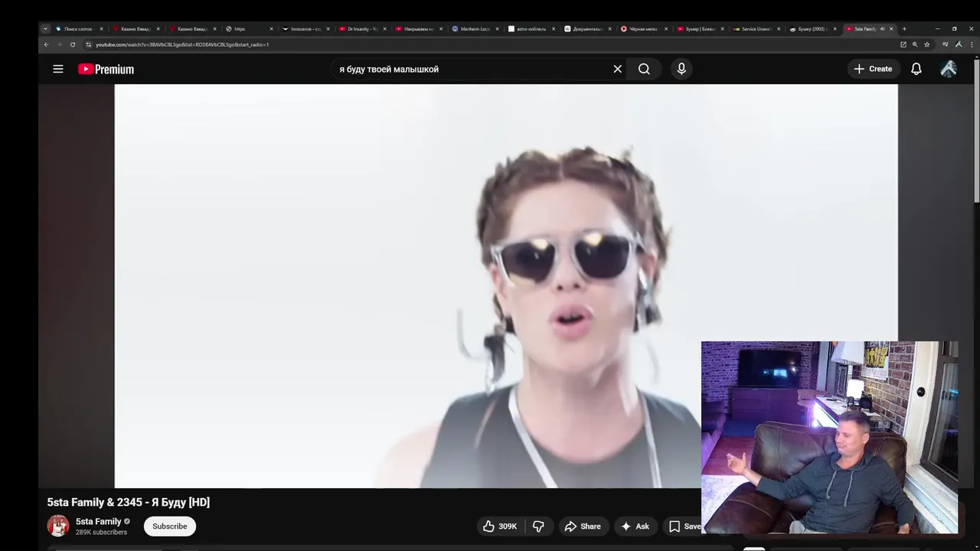Close the 5sta Family tab
Screen dimensions: 980x551
891,29
